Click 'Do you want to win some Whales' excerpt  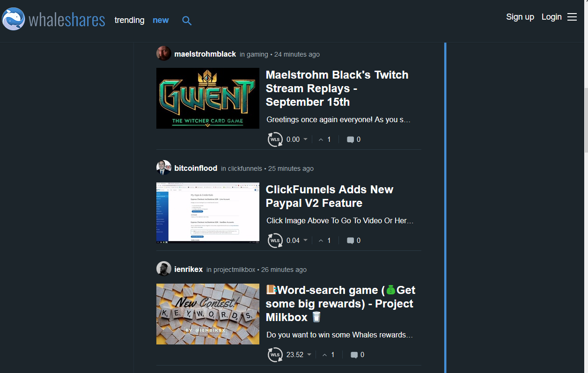(339, 335)
